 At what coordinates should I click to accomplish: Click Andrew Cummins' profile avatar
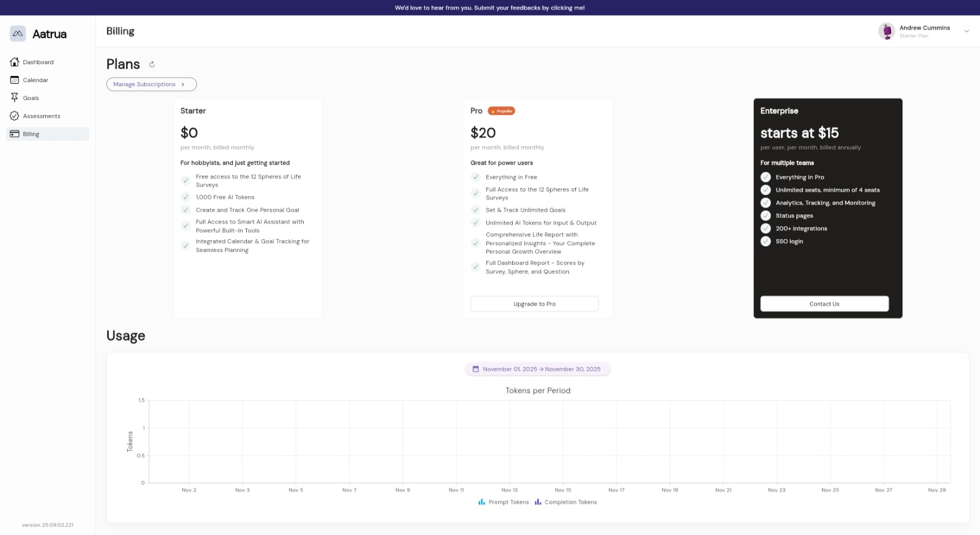click(886, 31)
